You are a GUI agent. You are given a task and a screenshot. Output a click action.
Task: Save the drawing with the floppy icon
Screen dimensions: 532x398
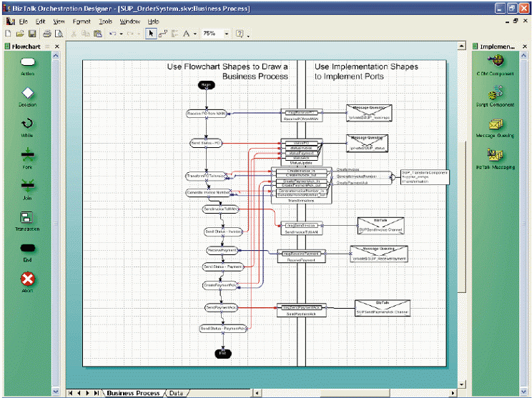tap(32, 34)
